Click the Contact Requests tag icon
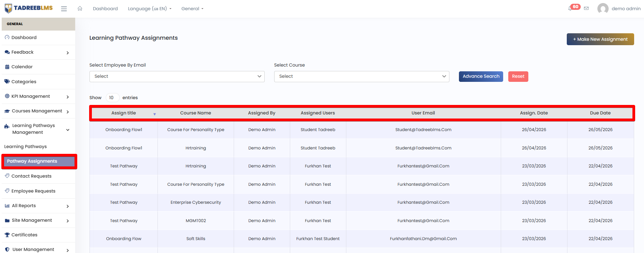 coord(7,176)
